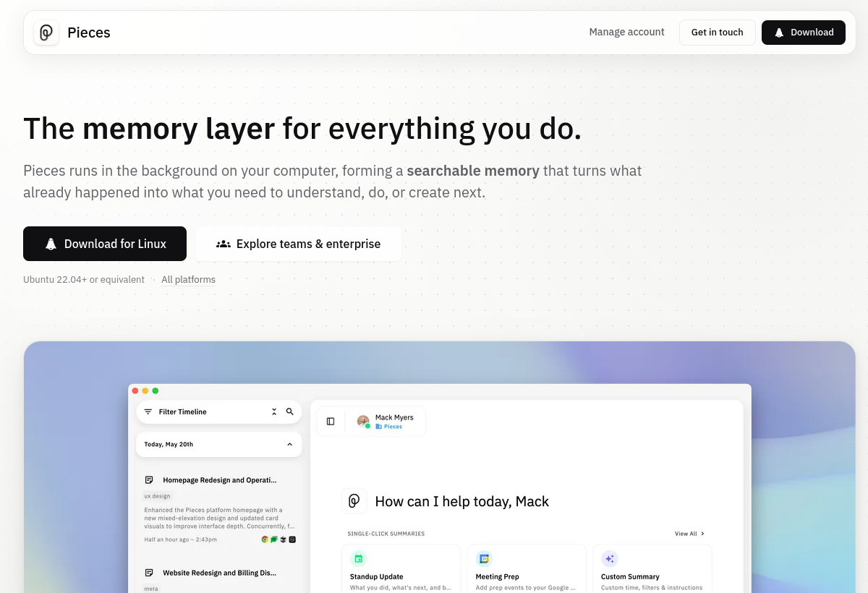Click the penguin icon in Download for Linux
This screenshot has width=868, height=593.
(51, 244)
